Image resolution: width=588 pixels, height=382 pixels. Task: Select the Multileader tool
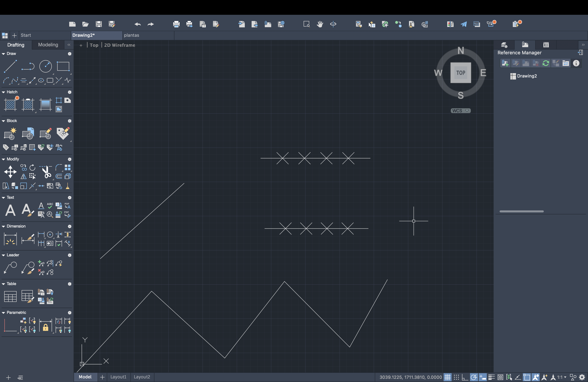[10, 268]
